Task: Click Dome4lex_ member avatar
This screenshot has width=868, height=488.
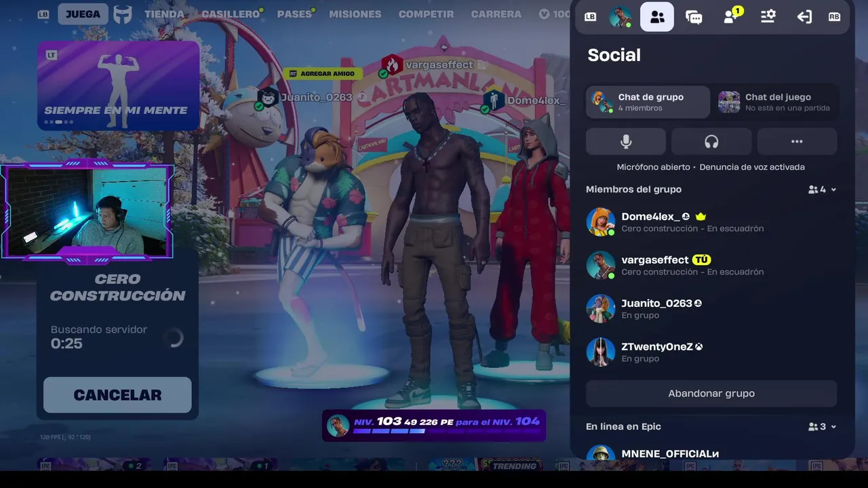Action: (600, 222)
